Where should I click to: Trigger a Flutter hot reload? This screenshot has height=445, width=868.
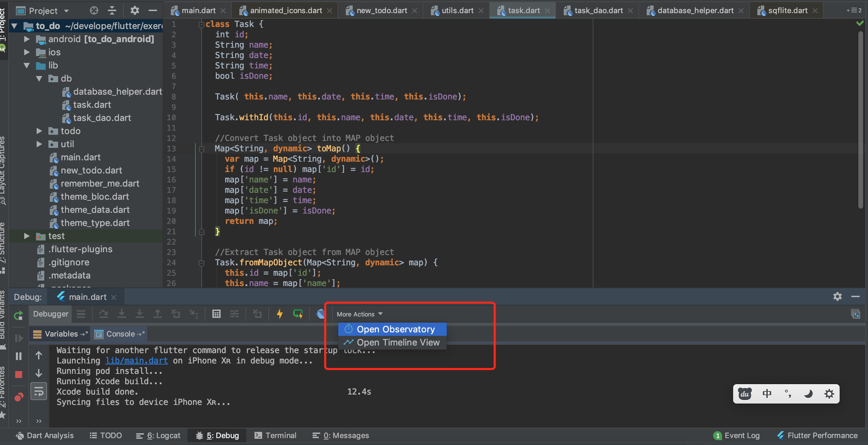point(279,314)
